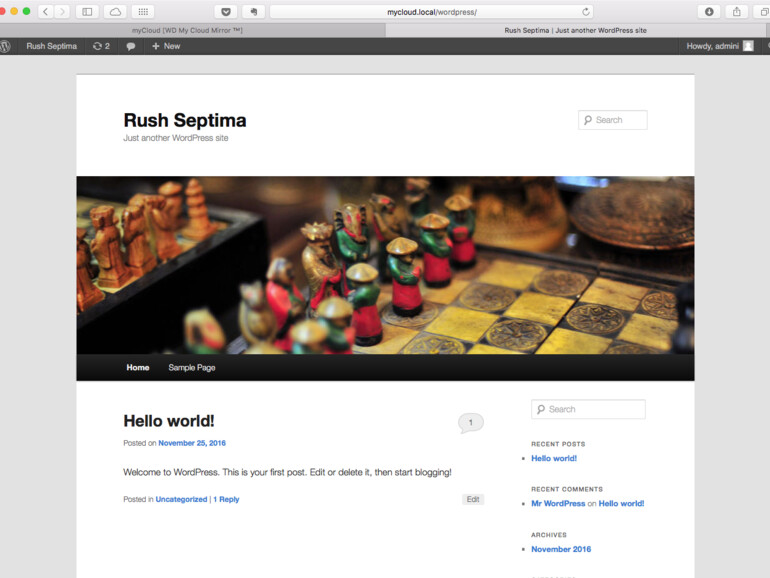Screen dimensions: 770x578
Task: Click the admin user avatar
Action: (748, 46)
